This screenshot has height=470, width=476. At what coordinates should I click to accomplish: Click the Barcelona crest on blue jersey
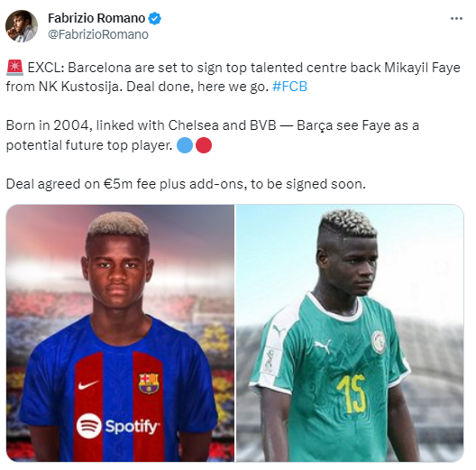point(149,383)
